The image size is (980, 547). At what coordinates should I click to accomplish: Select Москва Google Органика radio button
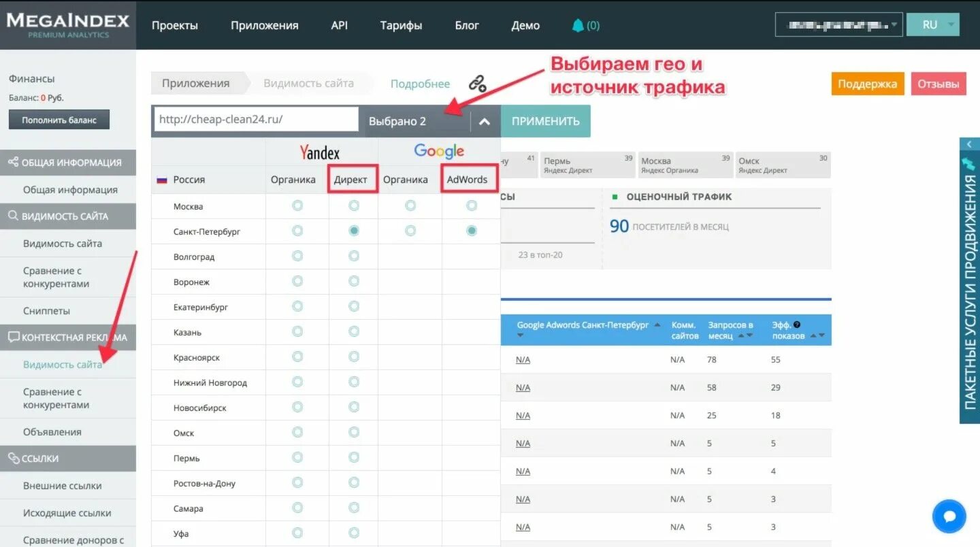point(410,205)
